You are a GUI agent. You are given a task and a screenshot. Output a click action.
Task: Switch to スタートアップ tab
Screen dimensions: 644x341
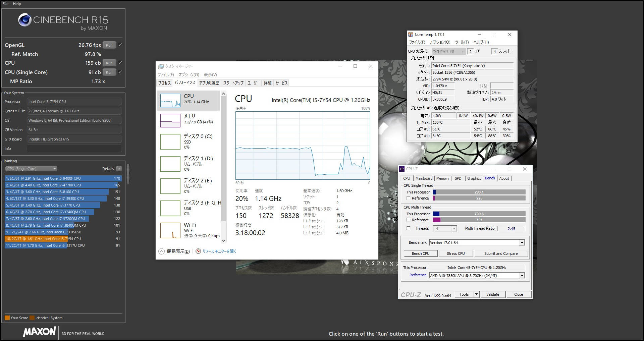coord(233,83)
